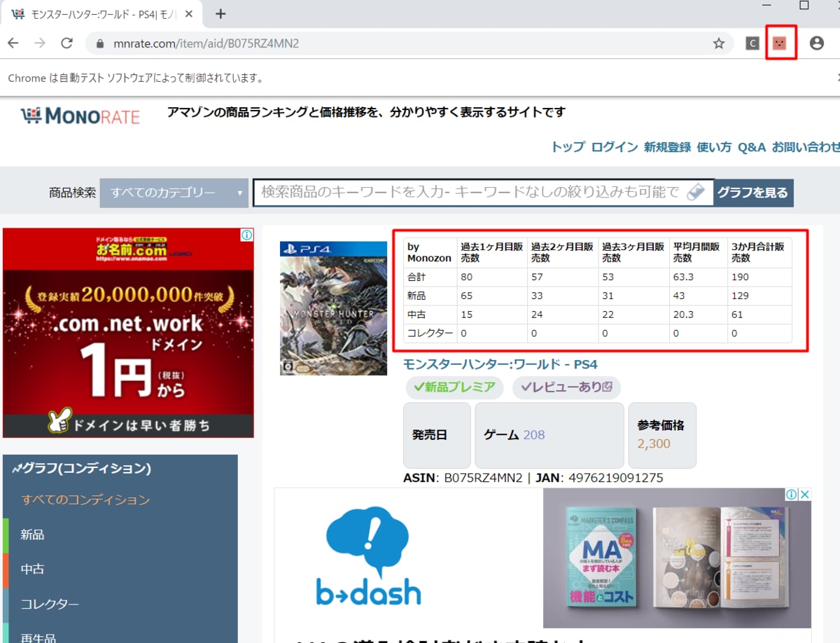Click the ASIN B075RZ4MN2 text

point(463,478)
